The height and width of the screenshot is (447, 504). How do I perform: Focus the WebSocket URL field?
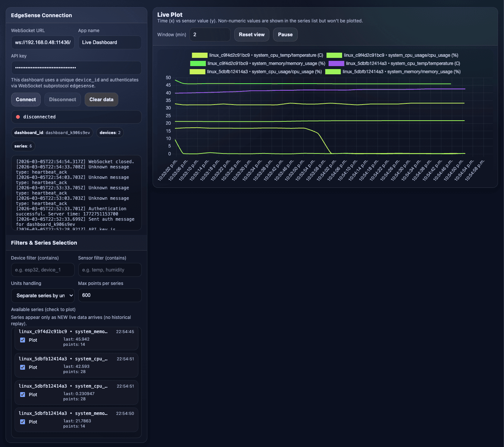[43, 43]
